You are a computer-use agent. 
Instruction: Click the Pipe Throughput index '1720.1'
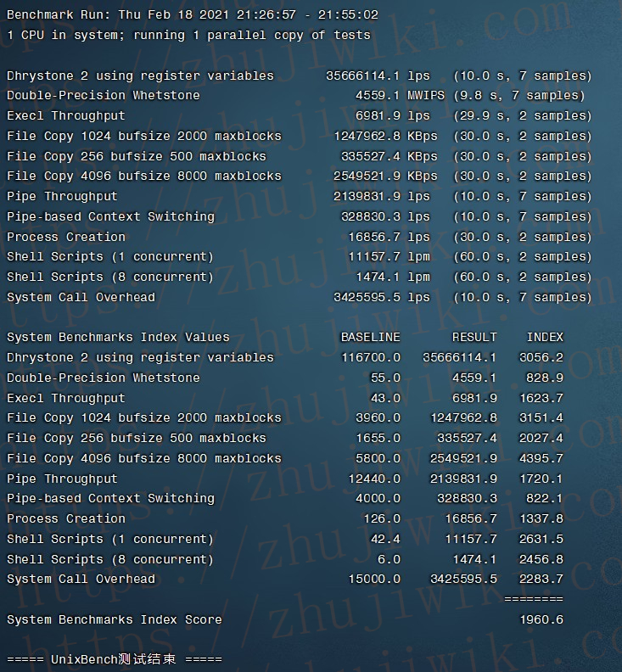coord(541,479)
